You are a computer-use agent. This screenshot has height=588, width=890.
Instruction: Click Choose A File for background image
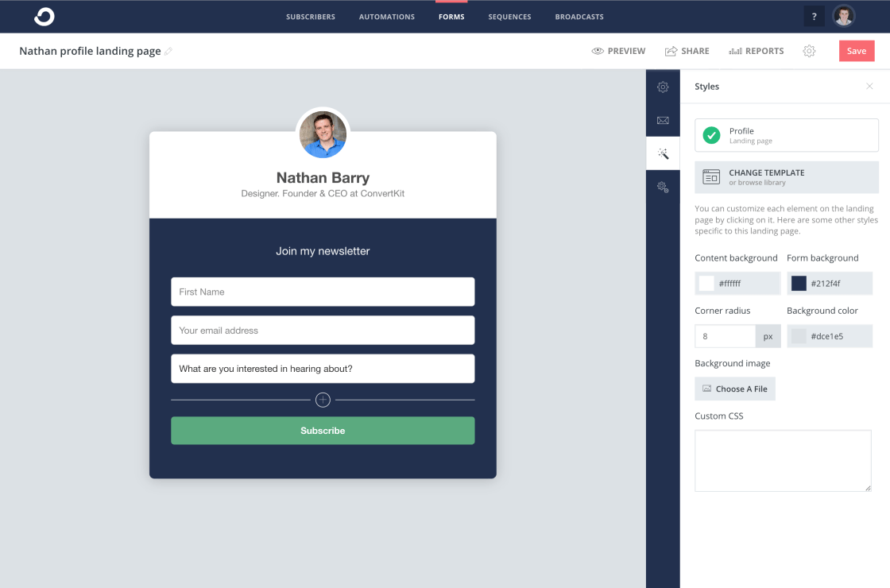(x=735, y=389)
